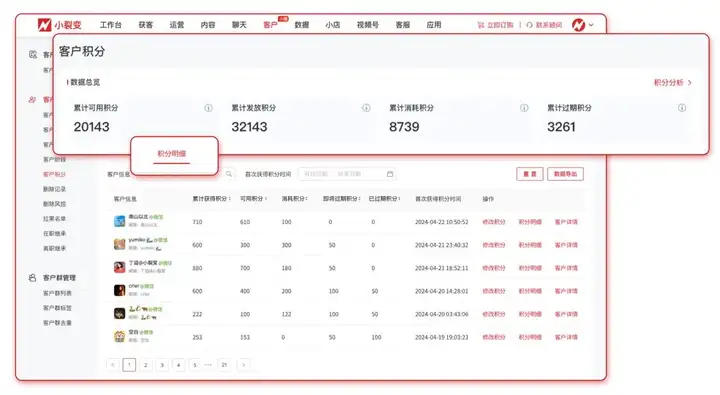Open the 获客 top menu
The image size is (720, 395).
click(146, 25)
